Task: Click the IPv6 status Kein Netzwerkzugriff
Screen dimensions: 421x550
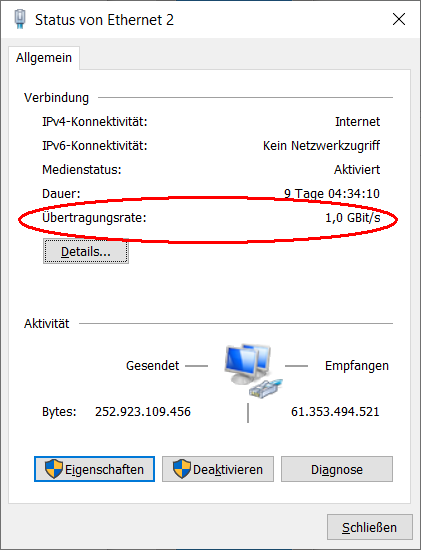Action: click(321, 146)
